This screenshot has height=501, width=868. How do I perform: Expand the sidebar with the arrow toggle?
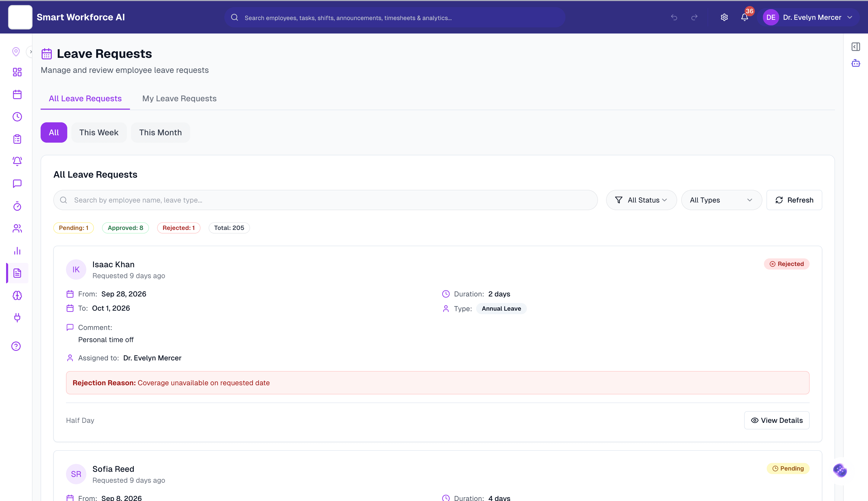31,52
